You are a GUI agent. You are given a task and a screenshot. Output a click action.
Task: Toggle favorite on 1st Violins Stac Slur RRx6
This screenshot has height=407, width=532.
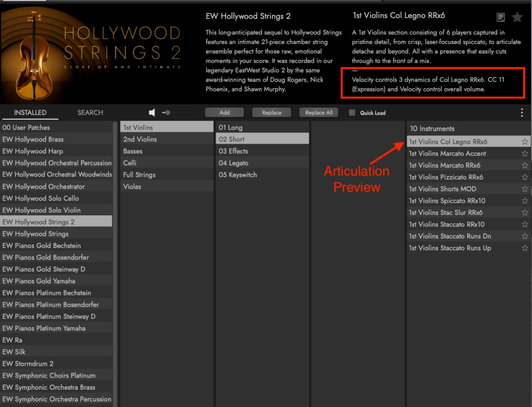pos(525,212)
